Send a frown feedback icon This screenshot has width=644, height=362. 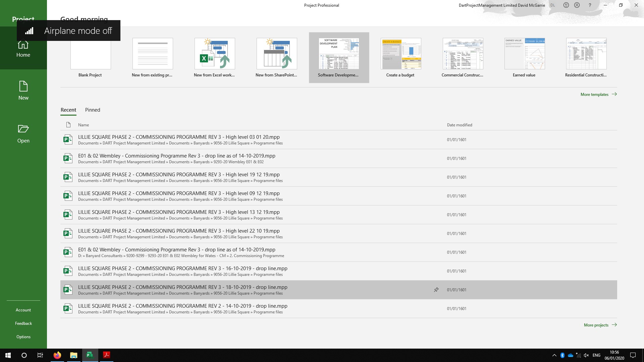(x=577, y=5)
